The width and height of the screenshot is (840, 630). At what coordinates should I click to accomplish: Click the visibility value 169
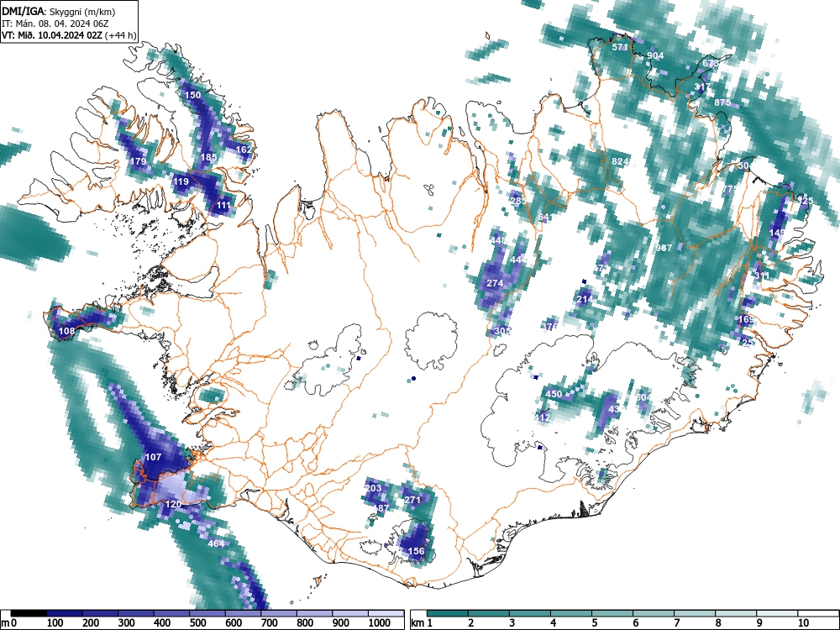point(746,319)
